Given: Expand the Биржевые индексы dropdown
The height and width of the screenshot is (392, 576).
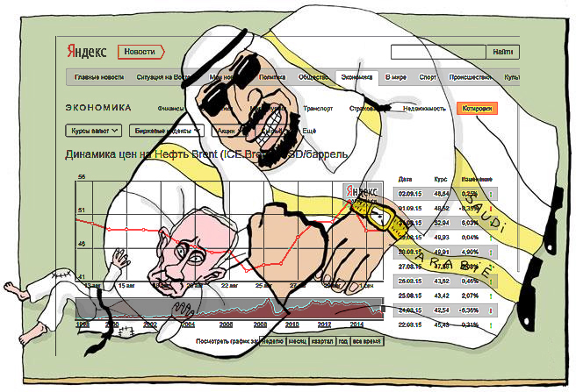Looking at the screenshot, I should (167, 131).
